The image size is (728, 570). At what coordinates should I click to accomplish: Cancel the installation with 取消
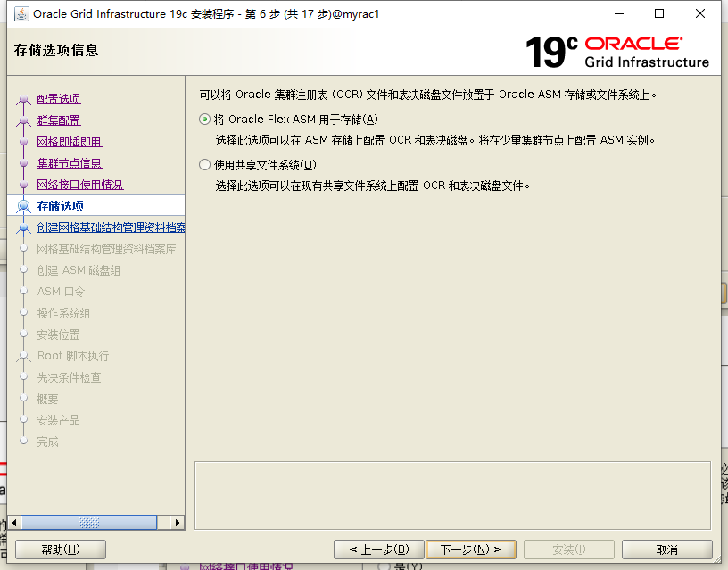(x=666, y=549)
